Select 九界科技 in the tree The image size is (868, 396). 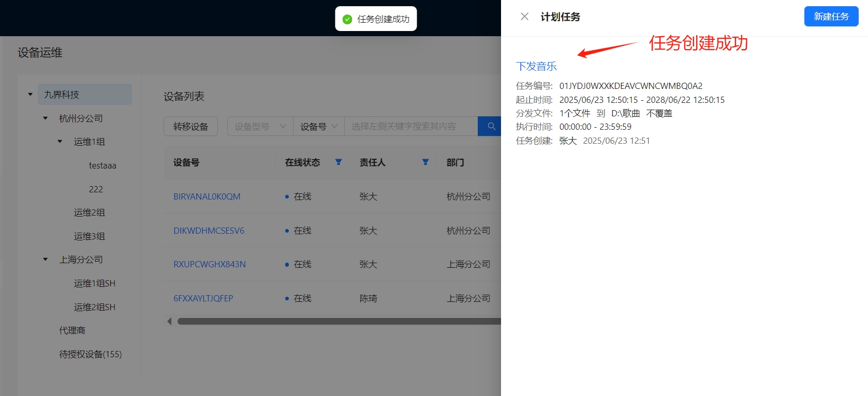point(85,95)
